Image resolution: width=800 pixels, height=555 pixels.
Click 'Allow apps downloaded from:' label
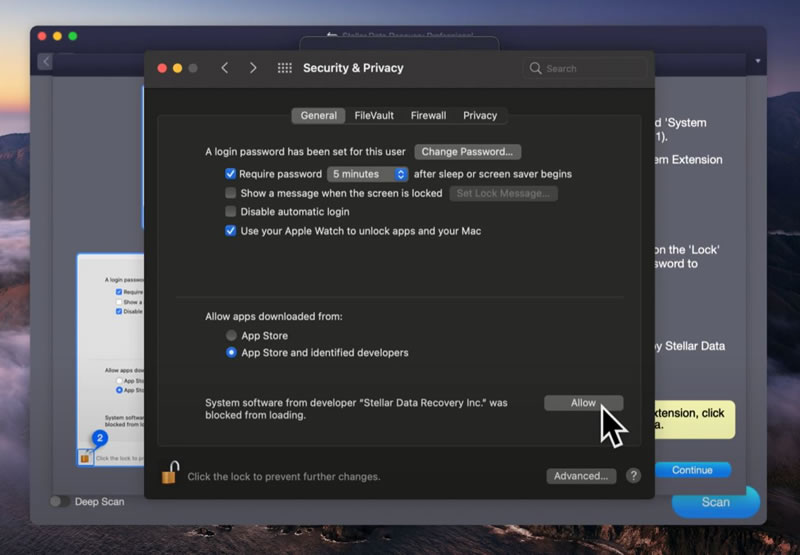(273, 316)
